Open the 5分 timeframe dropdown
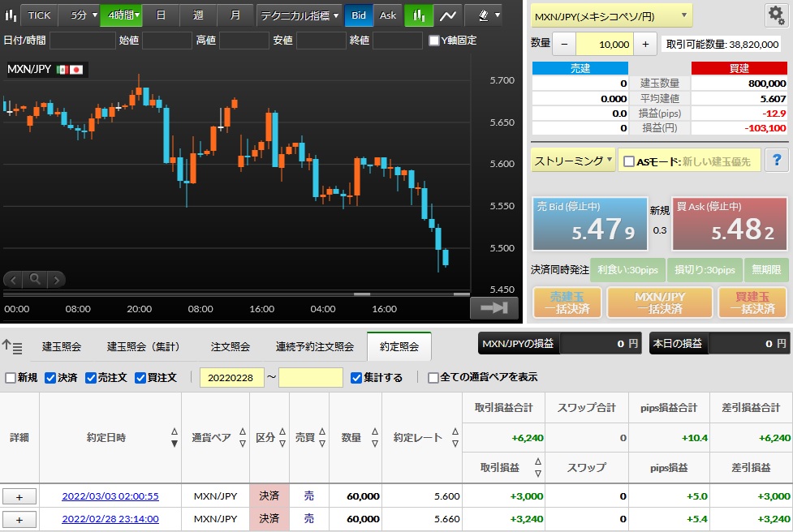 pos(80,15)
